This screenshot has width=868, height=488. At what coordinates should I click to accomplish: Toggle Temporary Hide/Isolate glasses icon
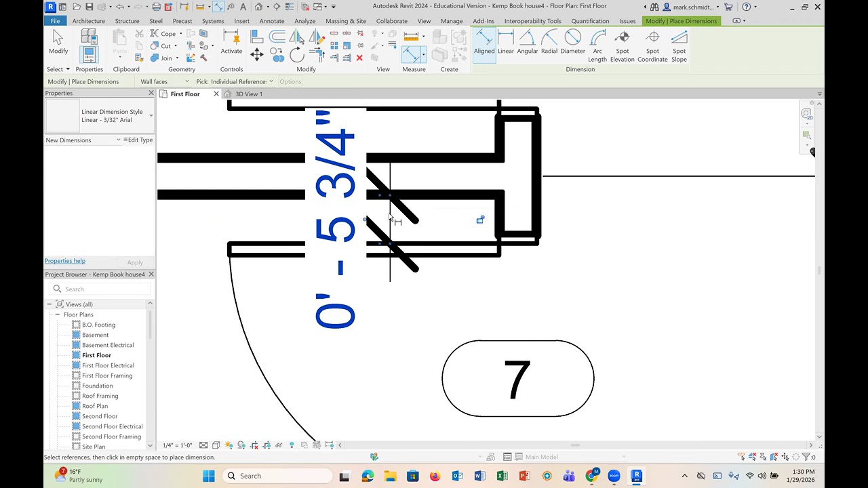[279, 445]
